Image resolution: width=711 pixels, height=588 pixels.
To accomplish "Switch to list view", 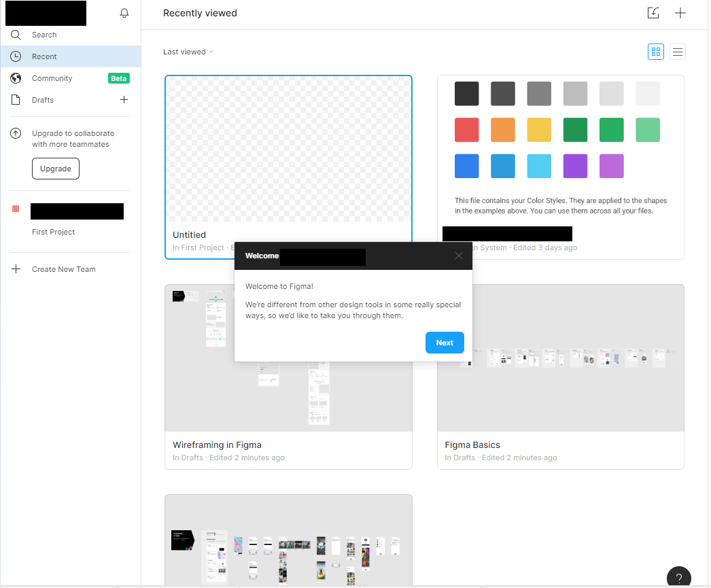I will 678,52.
